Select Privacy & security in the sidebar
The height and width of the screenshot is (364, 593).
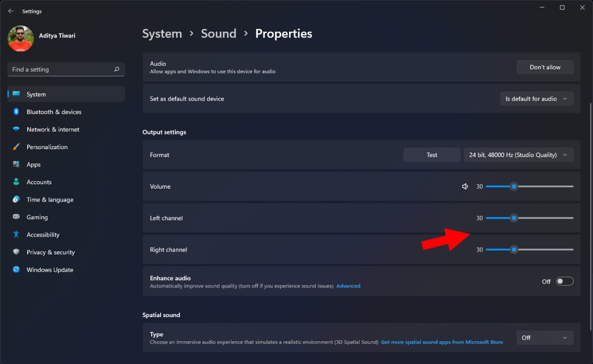pyautogui.click(x=50, y=252)
